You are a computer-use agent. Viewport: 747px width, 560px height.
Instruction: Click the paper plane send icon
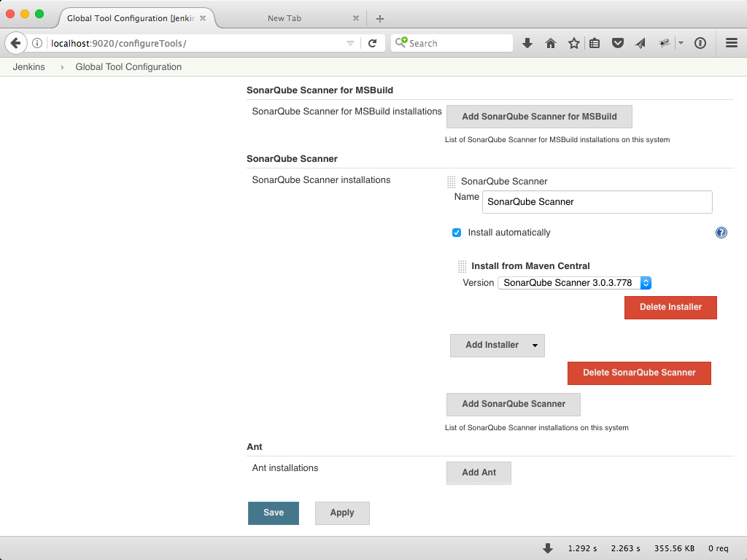click(640, 43)
